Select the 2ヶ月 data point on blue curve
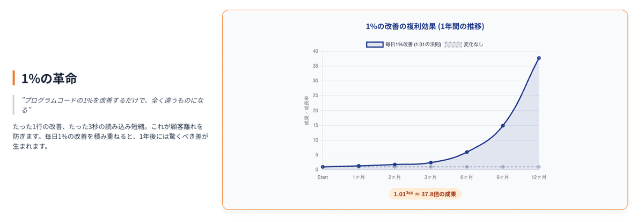Viewport: 644px width, 222px height. [x=395, y=164]
